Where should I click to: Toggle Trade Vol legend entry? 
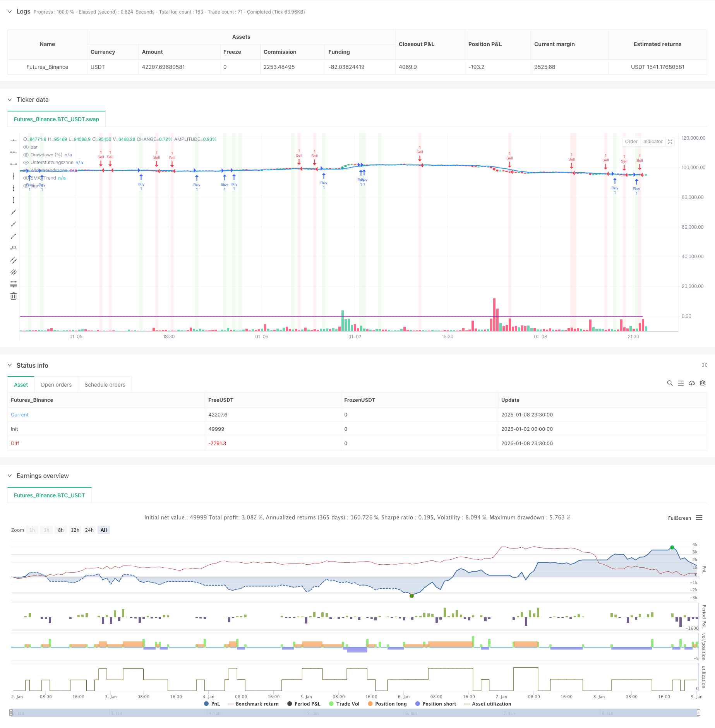[x=344, y=704]
